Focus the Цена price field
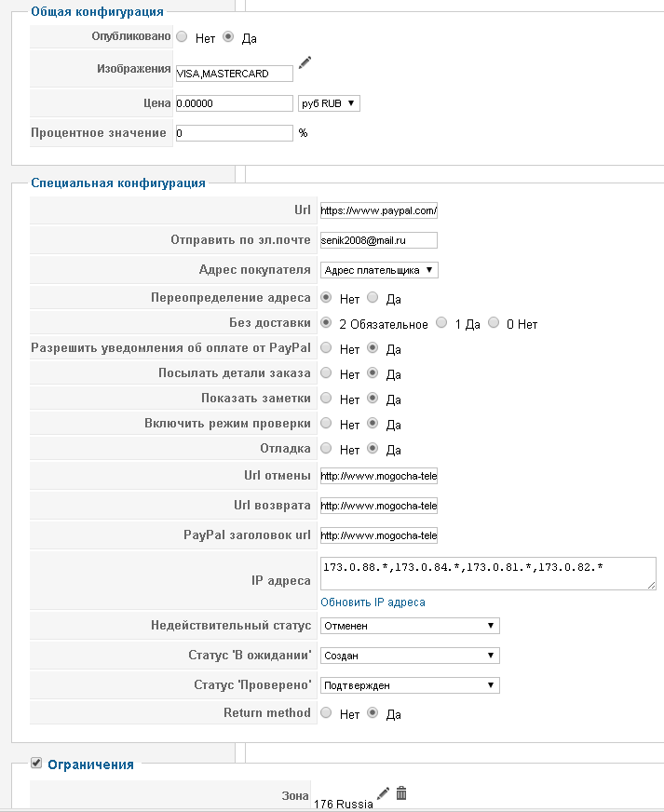 234,103
